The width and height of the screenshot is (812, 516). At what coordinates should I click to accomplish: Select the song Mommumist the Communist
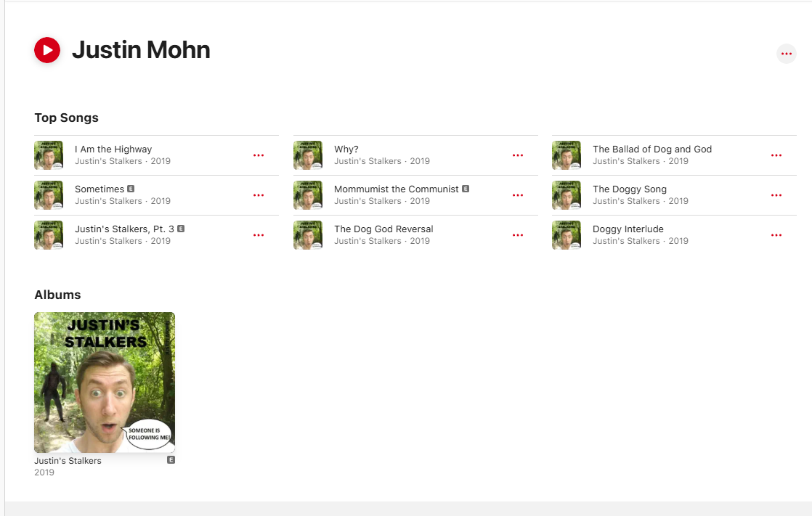(415, 195)
